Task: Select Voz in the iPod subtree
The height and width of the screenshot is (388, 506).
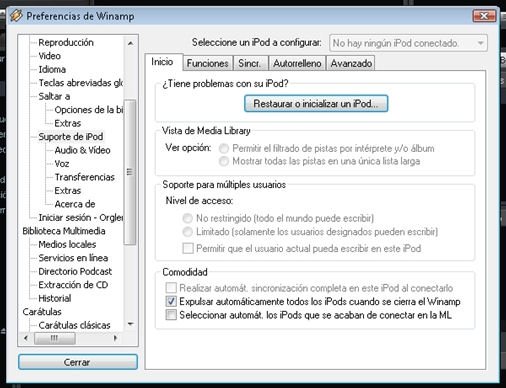Action: (62, 164)
